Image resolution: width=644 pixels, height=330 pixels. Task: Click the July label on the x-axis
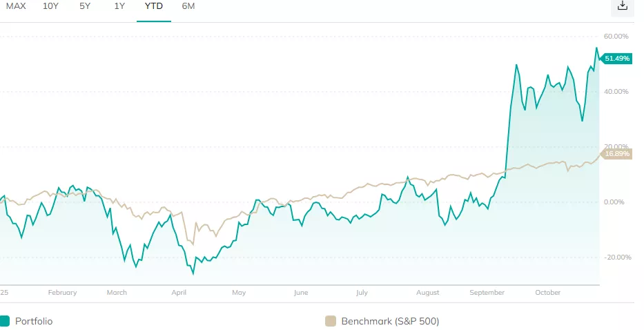pos(362,293)
